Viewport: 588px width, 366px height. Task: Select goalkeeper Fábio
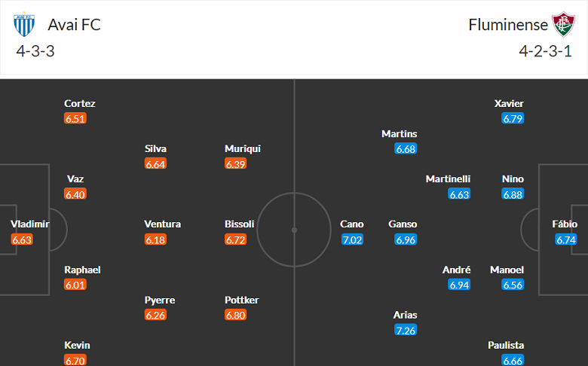tap(565, 224)
